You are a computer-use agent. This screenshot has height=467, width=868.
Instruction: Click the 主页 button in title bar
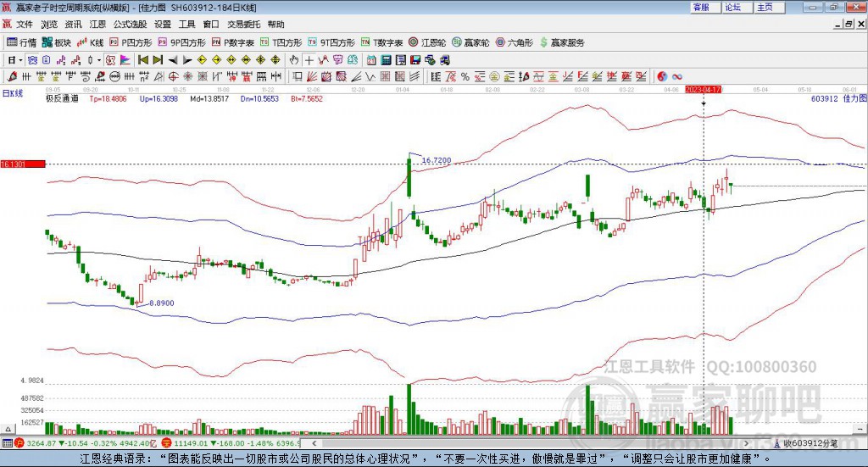click(770, 7)
